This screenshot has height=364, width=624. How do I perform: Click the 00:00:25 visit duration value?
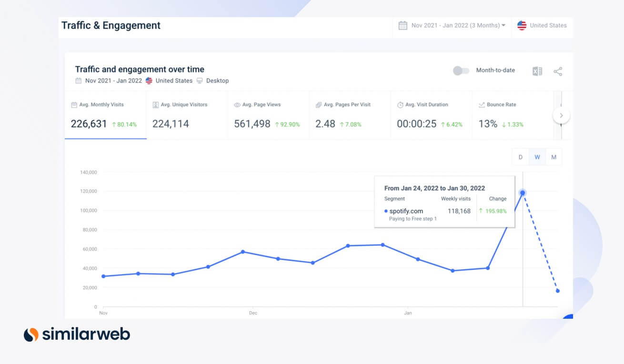click(417, 124)
